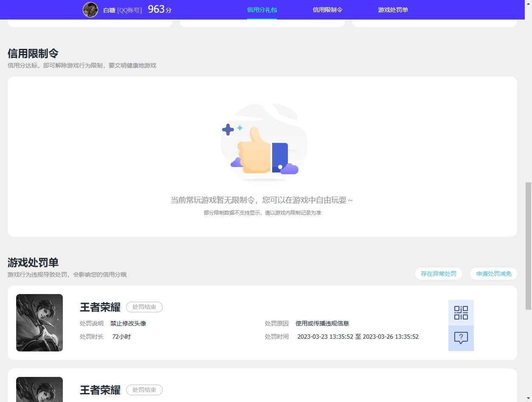This screenshot has height=402, width=532.
Task: Click the 存在异常处罚 button
Action: click(438, 274)
